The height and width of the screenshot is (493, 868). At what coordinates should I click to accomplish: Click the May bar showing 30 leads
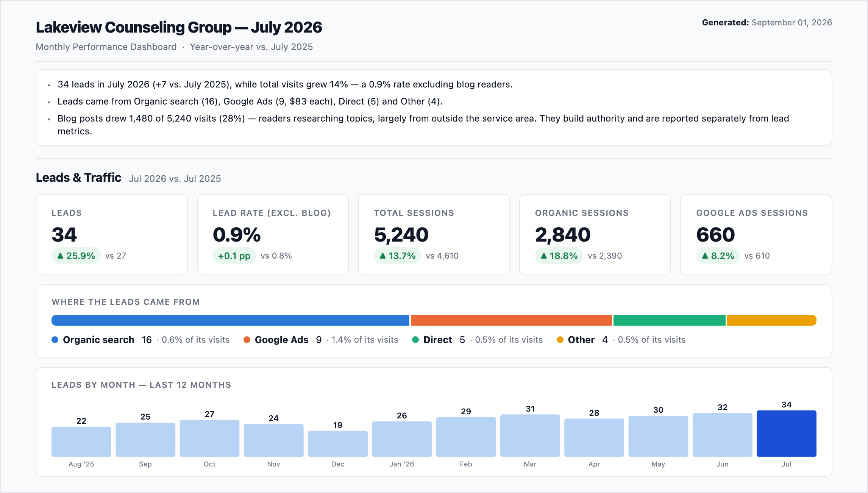click(658, 436)
